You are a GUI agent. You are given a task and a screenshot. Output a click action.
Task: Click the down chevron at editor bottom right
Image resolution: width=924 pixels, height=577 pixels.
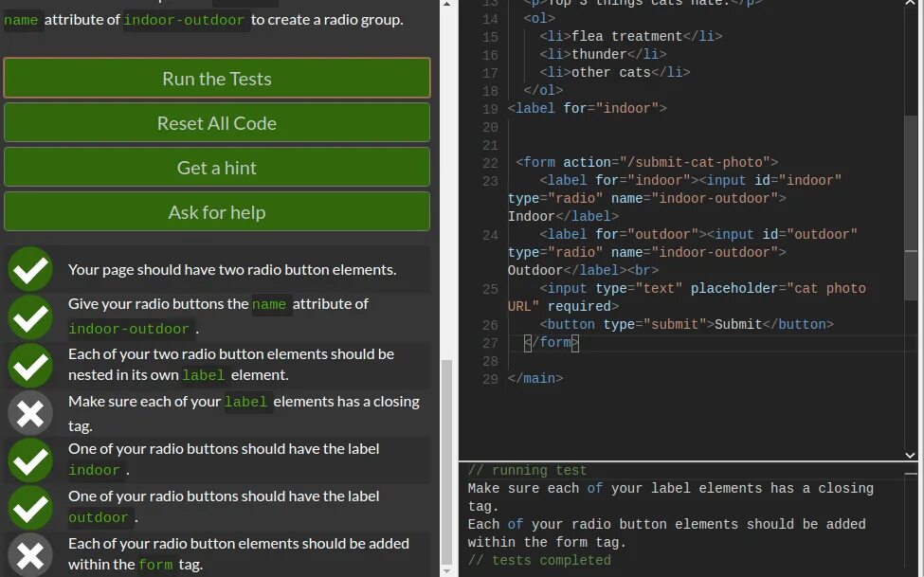(x=910, y=455)
